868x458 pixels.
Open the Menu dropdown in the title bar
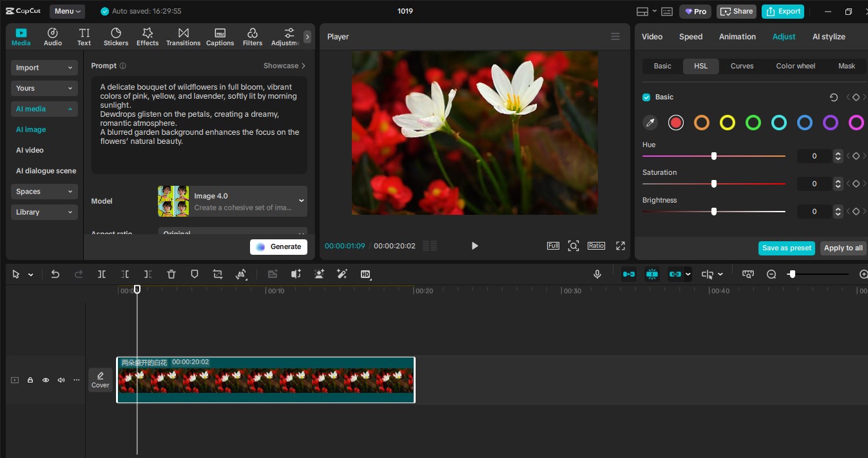[67, 11]
